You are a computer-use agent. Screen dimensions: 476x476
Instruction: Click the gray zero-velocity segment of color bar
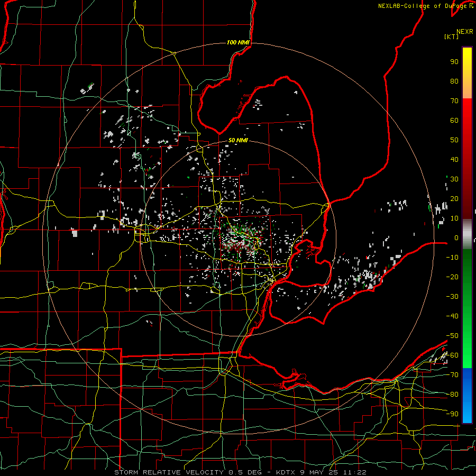(467, 234)
